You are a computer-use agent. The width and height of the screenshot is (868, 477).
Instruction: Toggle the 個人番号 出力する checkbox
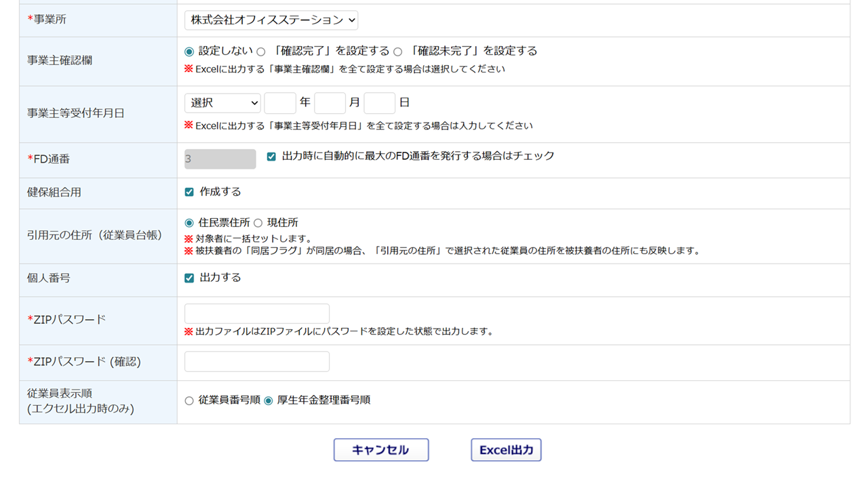pos(189,278)
